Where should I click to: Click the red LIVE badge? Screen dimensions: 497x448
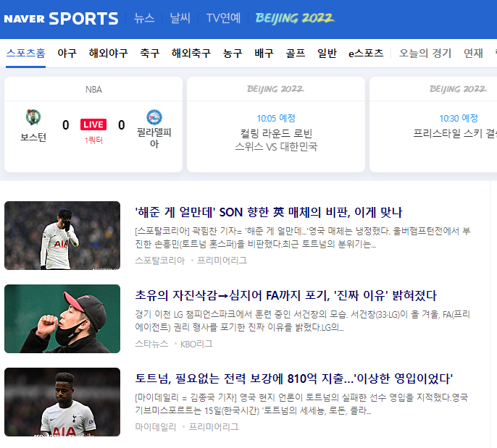[x=93, y=124]
